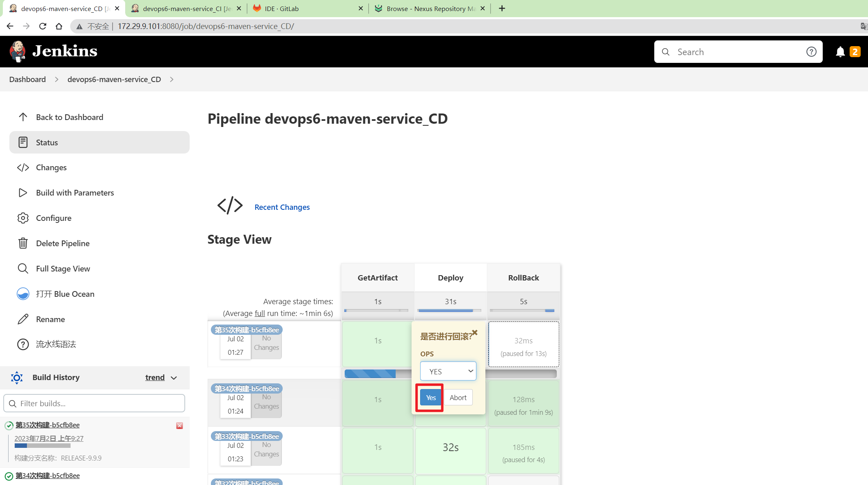Click the Build with Parameters play icon
Viewport: 868px width, 485px height.
[x=23, y=193]
